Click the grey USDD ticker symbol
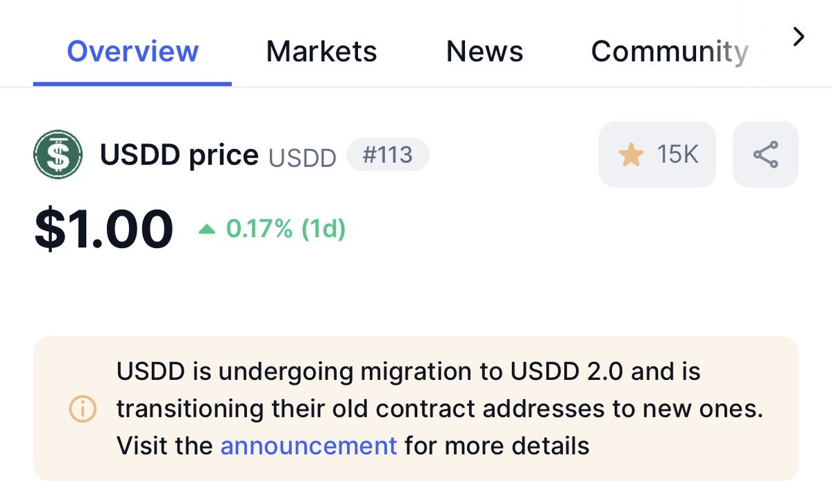 303,157
